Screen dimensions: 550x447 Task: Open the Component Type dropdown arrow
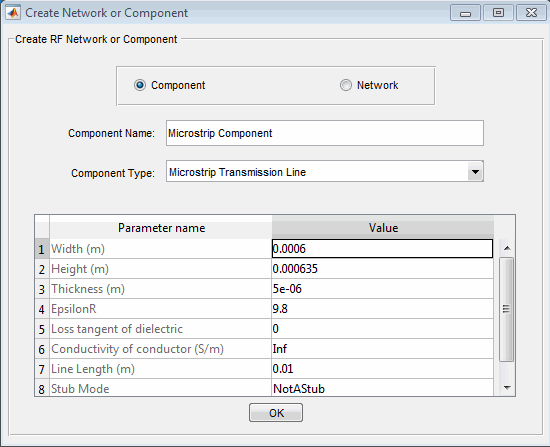[475, 172]
